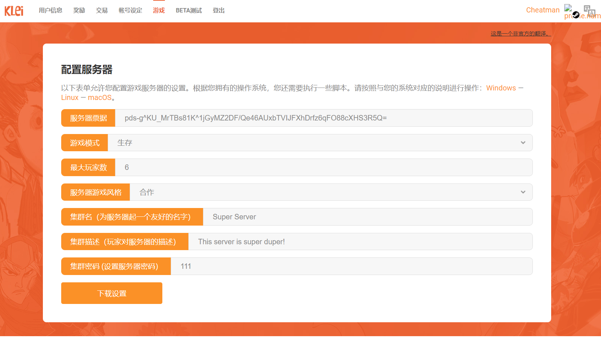Open the 用户信息 menu item
Screen dimensions: 601x364
[50, 10]
